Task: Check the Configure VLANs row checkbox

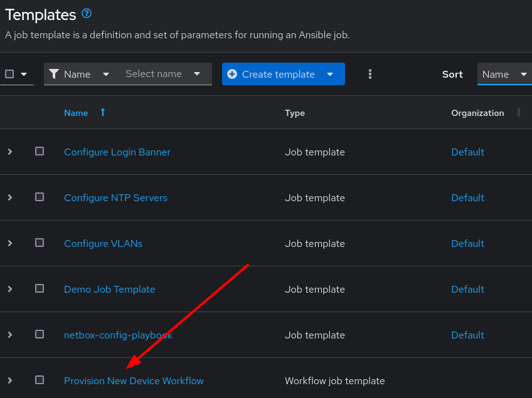Action: [x=40, y=243]
